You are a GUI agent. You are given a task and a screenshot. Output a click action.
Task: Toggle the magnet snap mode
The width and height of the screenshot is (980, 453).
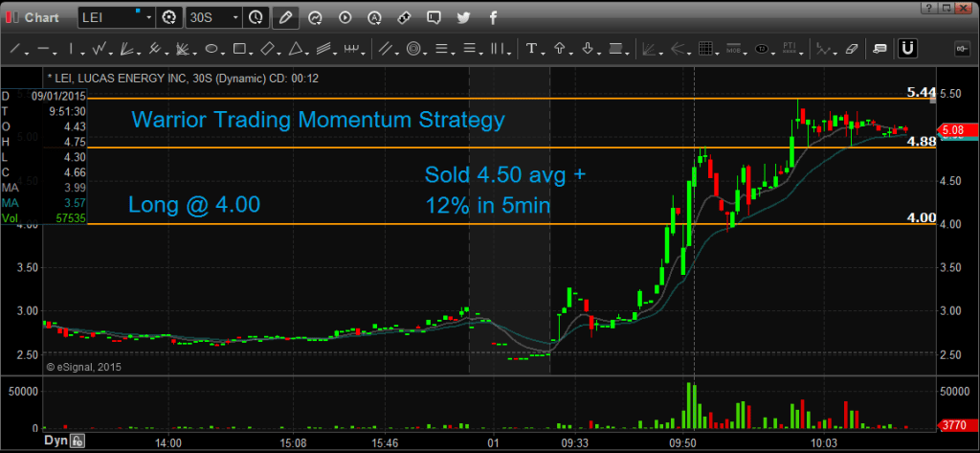[x=909, y=48]
